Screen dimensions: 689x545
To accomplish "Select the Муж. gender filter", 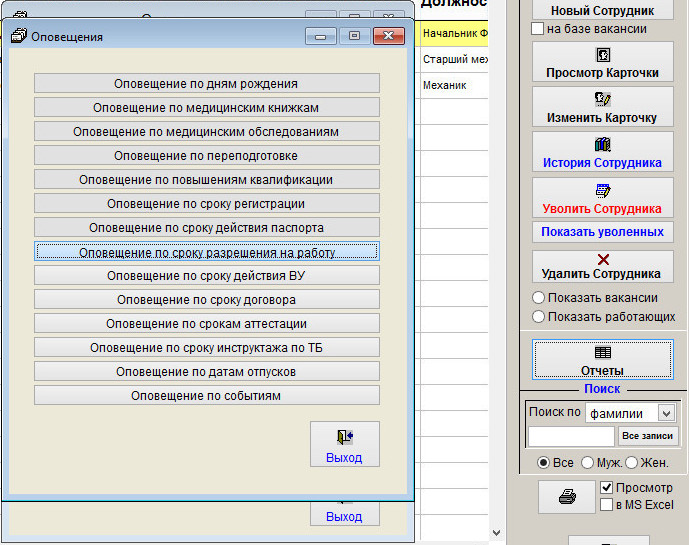I will click(x=587, y=463).
